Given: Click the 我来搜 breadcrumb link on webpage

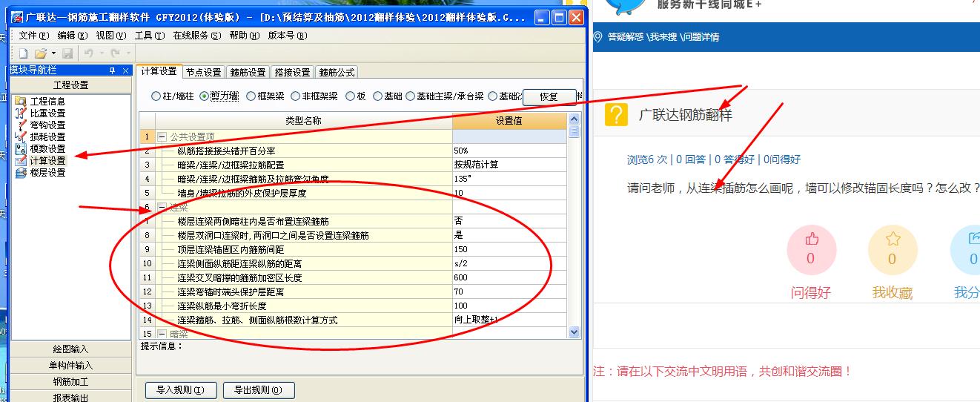Looking at the screenshot, I should click(663, 37).
